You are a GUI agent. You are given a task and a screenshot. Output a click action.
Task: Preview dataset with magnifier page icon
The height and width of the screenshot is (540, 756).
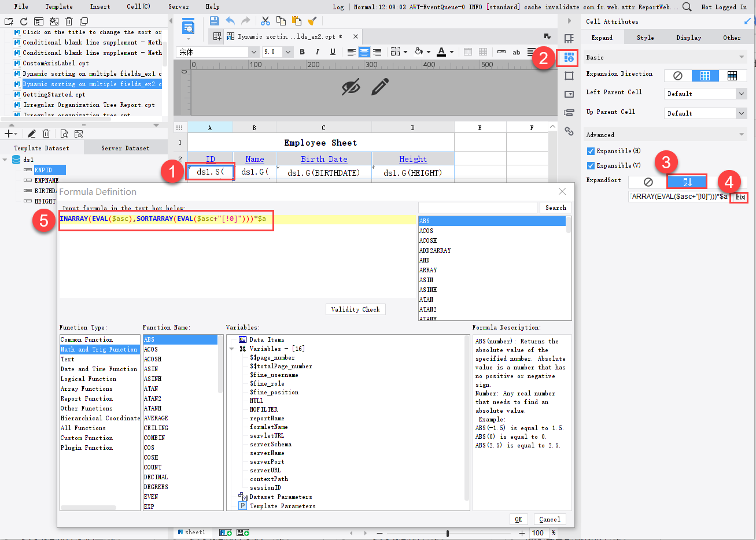[x=64, y=134]
